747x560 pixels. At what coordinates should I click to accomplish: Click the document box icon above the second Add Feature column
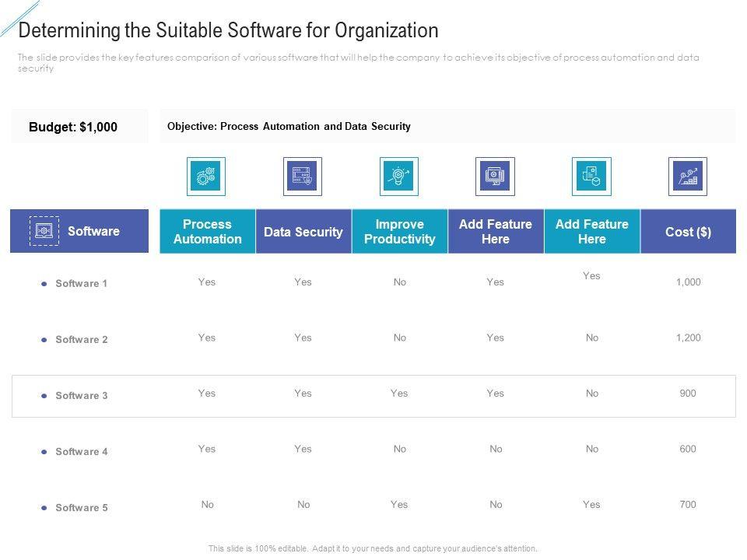(x=591, y=177)
